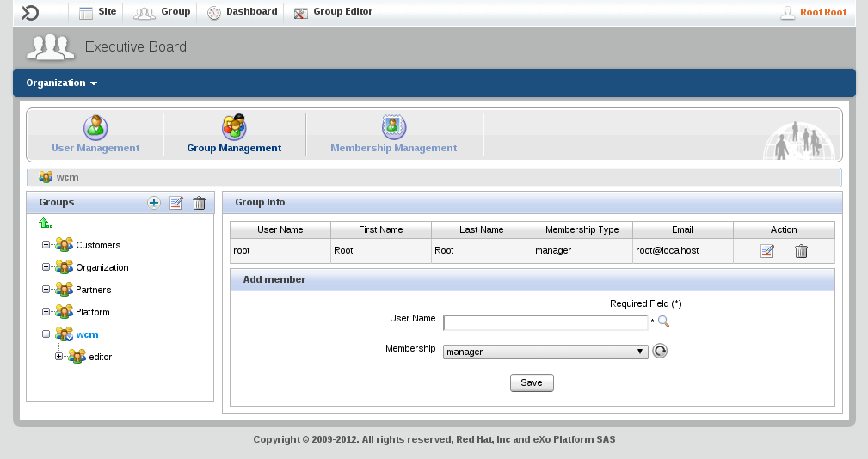Screen dimensions: 868x459
Task: Expand the editor subgroup node
Action: [58, 356]
